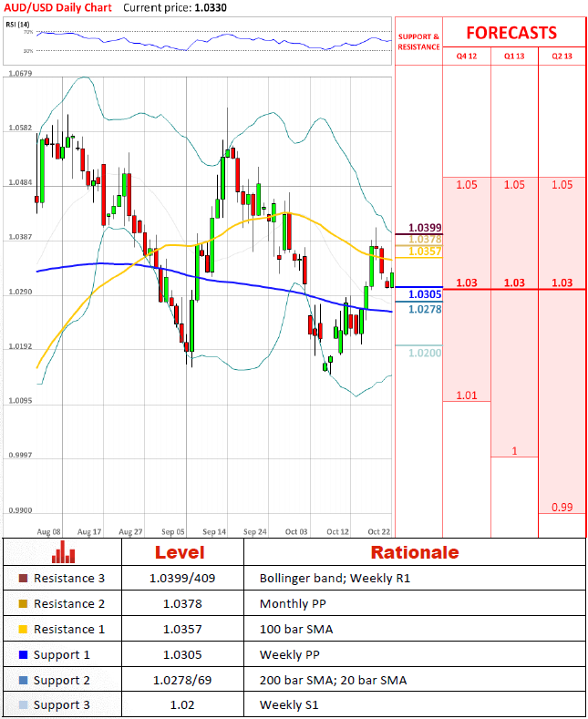Click the red bar chart icon in table header
Screen dimensions: 588x719
click(x=63, y=551)
